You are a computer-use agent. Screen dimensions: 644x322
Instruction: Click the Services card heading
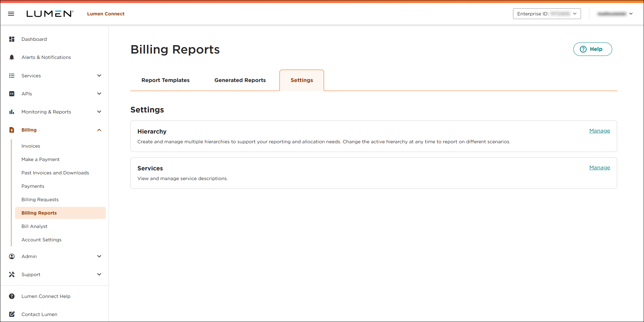pos(150,168)
